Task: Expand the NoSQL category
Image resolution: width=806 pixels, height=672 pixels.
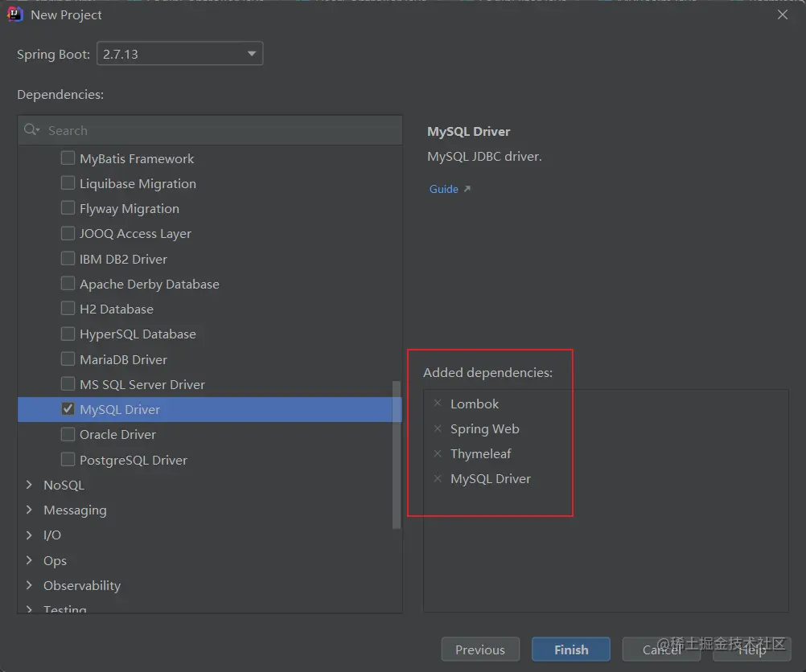Action: pos(29,485)
